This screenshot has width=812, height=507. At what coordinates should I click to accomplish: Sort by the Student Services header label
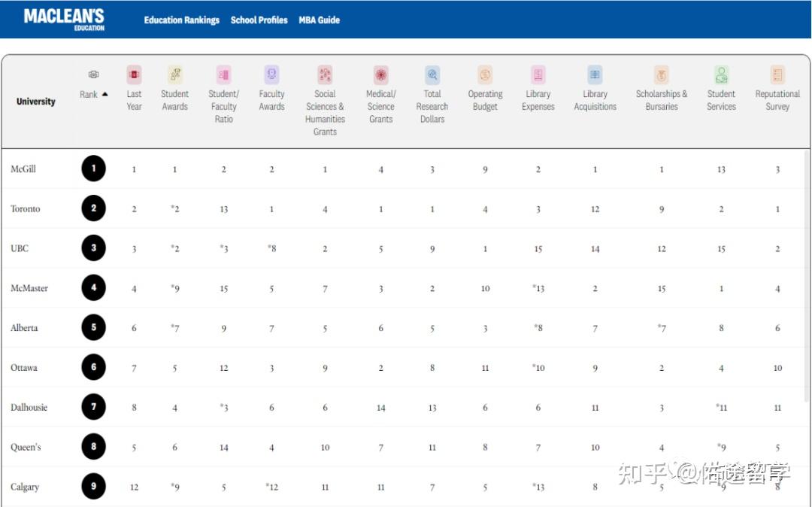pyautogui.click(x=721, y=100)
